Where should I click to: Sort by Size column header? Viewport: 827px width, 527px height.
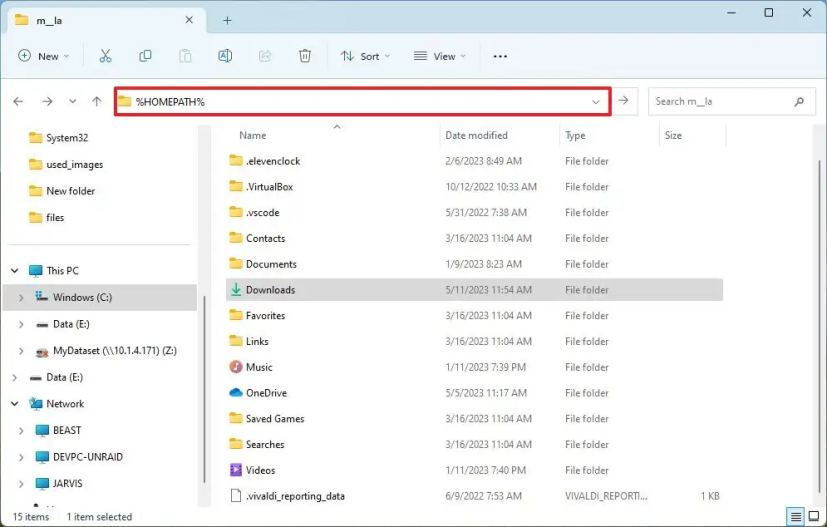coord(674,135)
